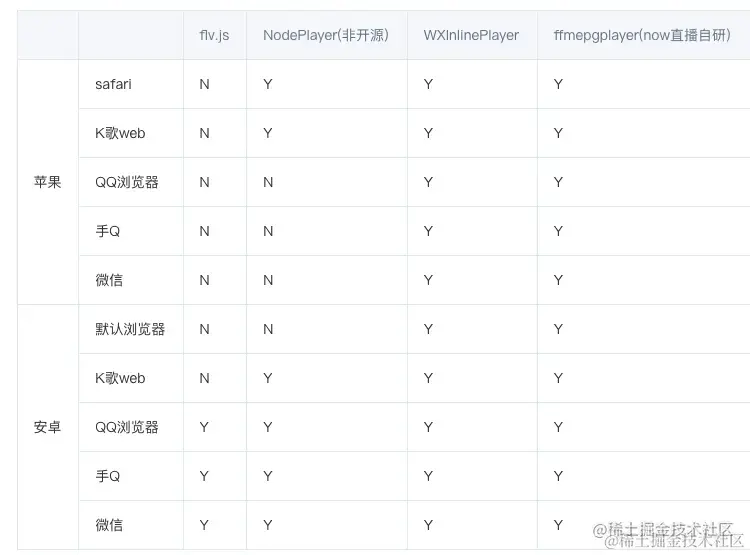Select safari row's WXInlinePlayer Y value

[x=428, y=84]
